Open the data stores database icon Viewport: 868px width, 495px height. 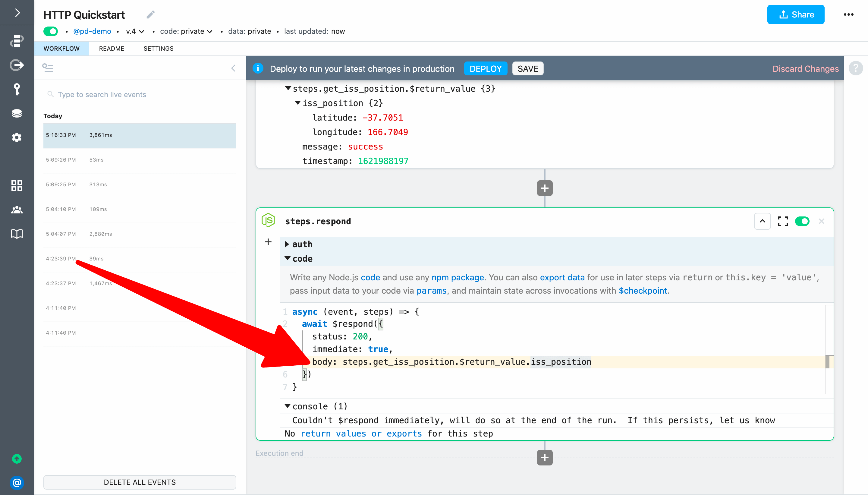pyautogui.click(x=17, y=114)
